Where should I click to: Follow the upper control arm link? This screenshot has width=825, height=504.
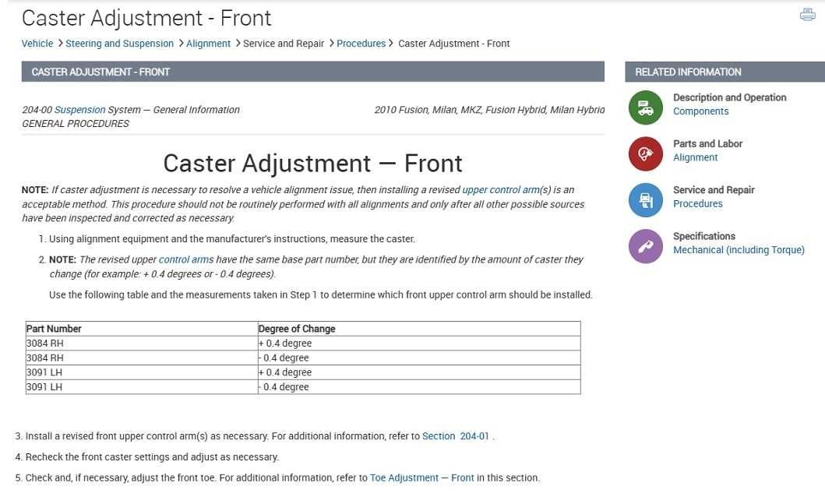click(499, 190)
